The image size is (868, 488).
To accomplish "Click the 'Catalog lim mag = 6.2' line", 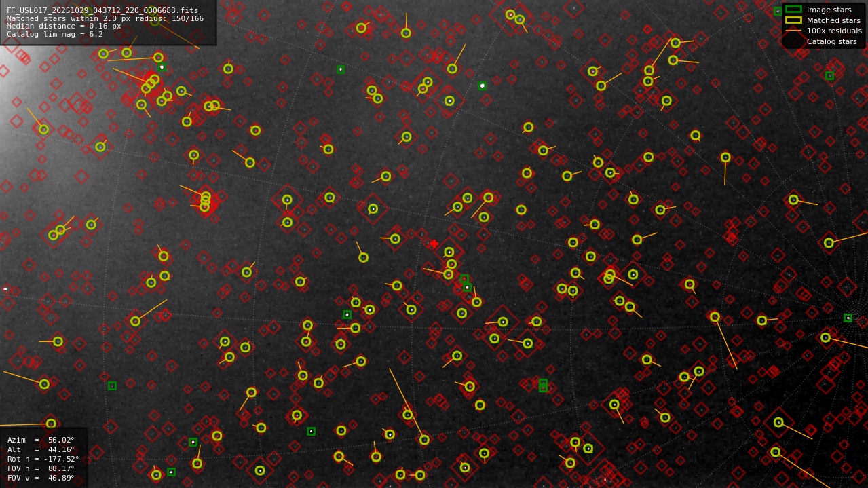I will pos(55,35).
